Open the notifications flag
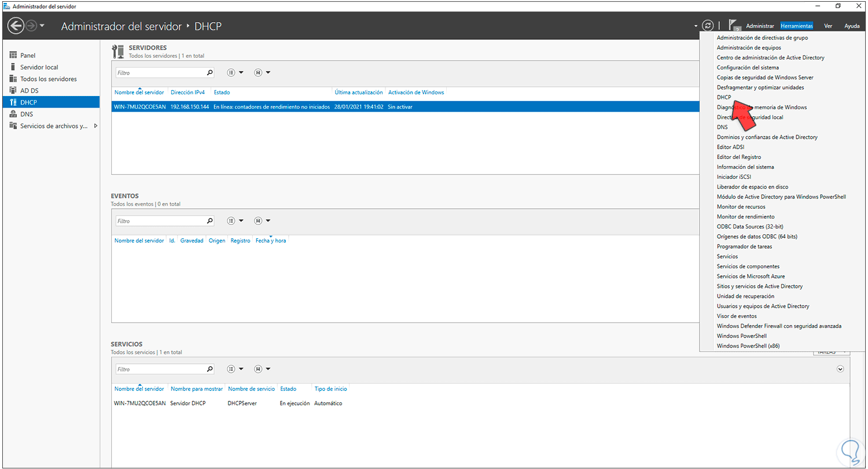 pyautogui.click(x=734, y=25)
